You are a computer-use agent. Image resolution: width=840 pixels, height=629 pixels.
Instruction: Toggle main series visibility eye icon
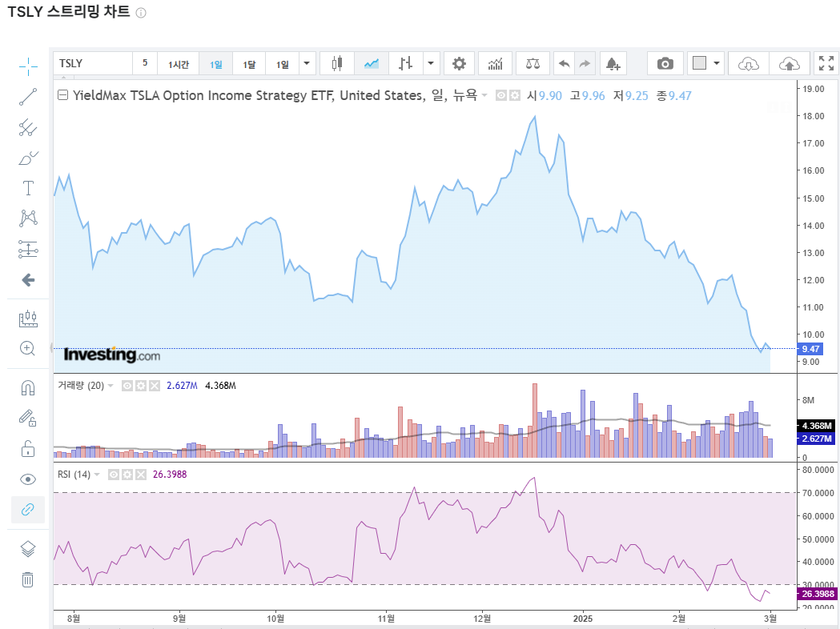[501, 95]
